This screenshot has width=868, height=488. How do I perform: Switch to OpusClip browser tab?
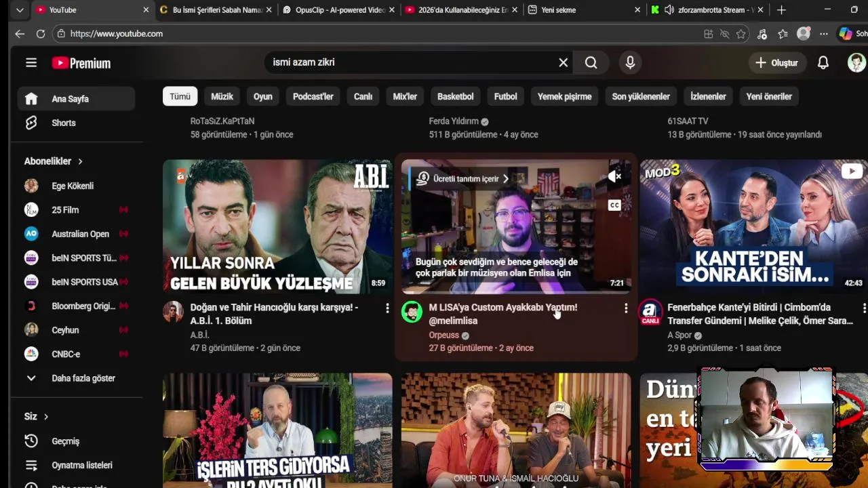(x=337, y=10)
